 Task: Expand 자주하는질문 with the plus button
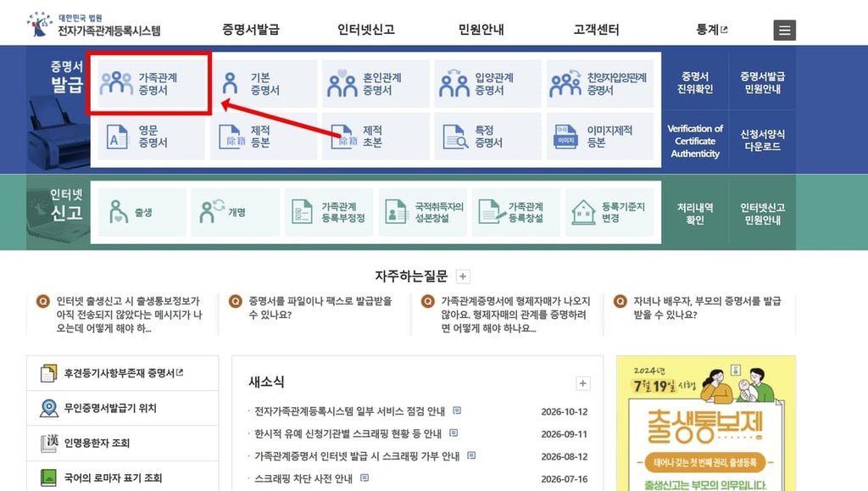(463, 276)
